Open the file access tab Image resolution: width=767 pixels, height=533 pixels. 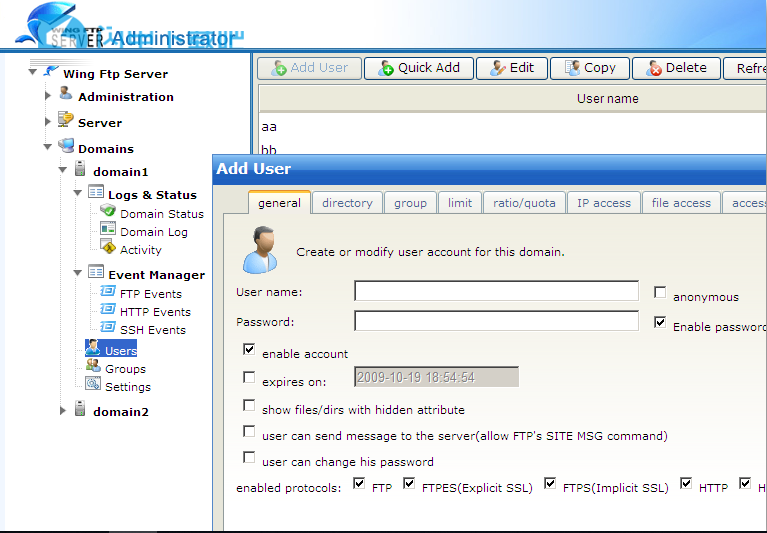(x=681, y=202)
